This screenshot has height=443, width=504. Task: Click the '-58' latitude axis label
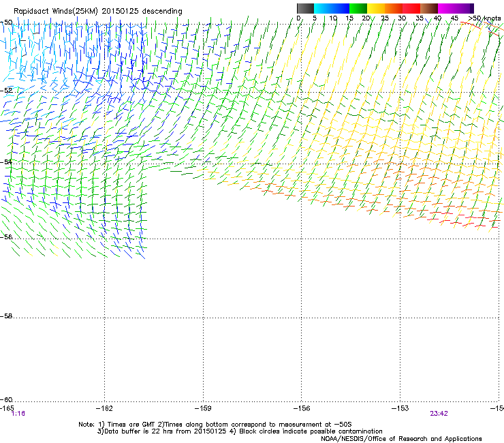(6, 316)
